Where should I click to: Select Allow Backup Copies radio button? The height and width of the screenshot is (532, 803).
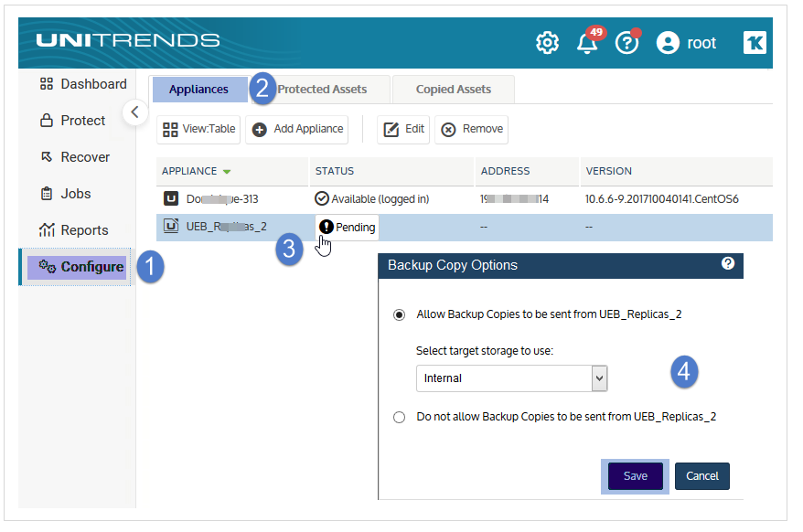point(399,314)
